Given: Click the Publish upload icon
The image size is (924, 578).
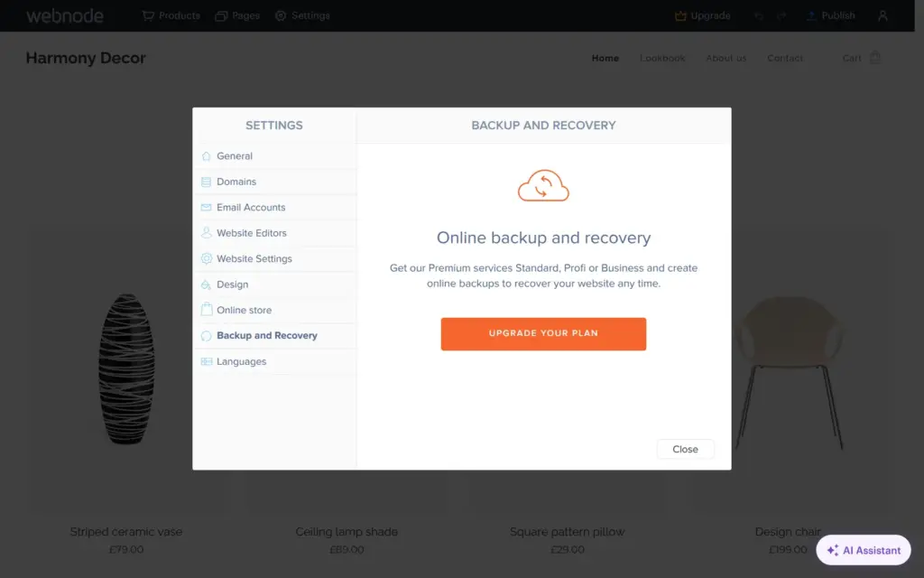Looking at the screenshot, I should click(x=811, y=16).
